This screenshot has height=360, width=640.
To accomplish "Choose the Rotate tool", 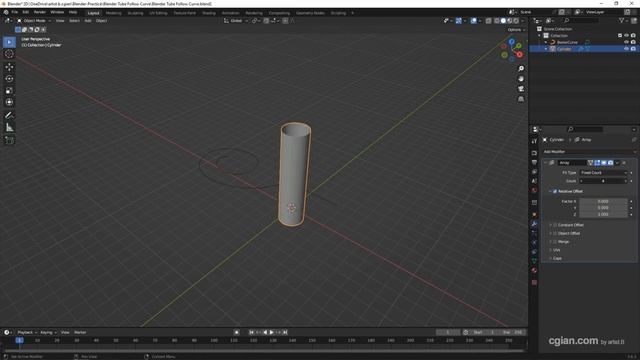I will point(9,79).
